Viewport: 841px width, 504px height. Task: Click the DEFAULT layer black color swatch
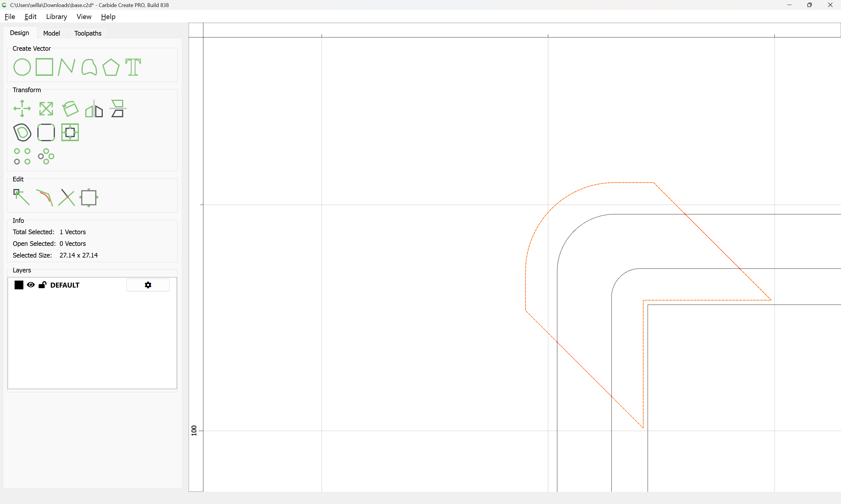coord(19,285)
